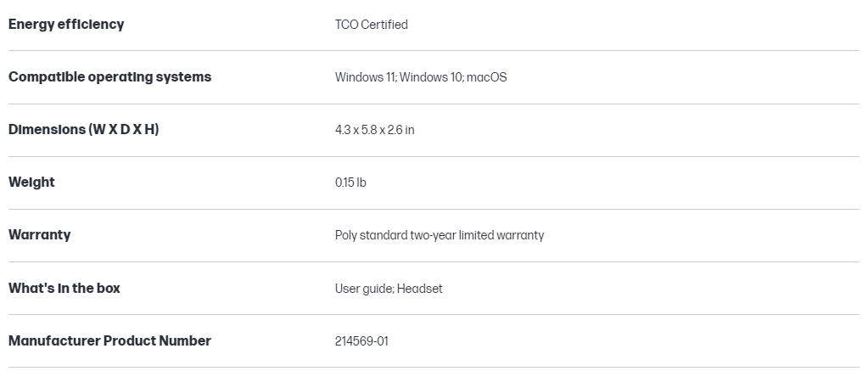Select the Windows 11; Windows 10; macOS text
868x371 pixels.
pos(421,77)
